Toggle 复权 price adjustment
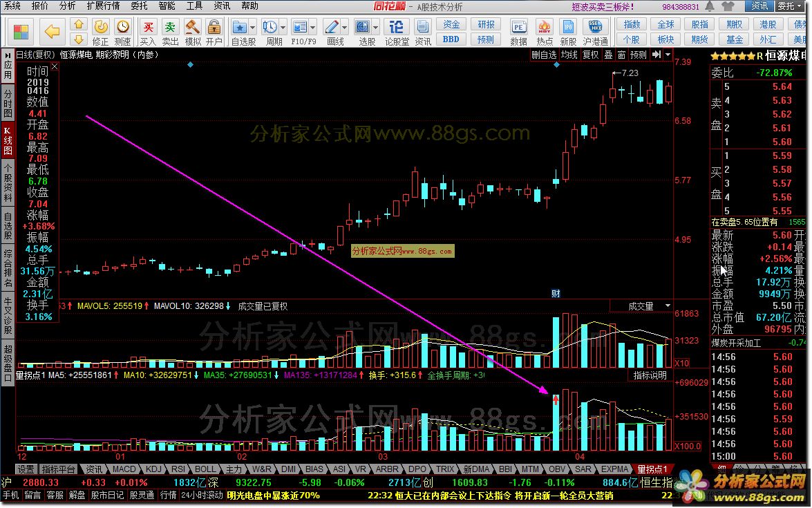Image resolution: width=812 pixels, height=508 pixels. click(x=591, y=55)
